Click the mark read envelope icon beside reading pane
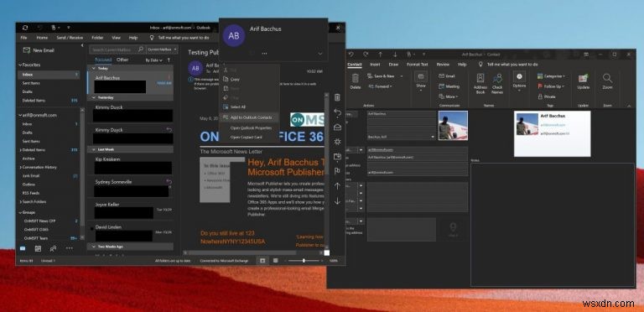The image size is (644, 312). [337, 127]
